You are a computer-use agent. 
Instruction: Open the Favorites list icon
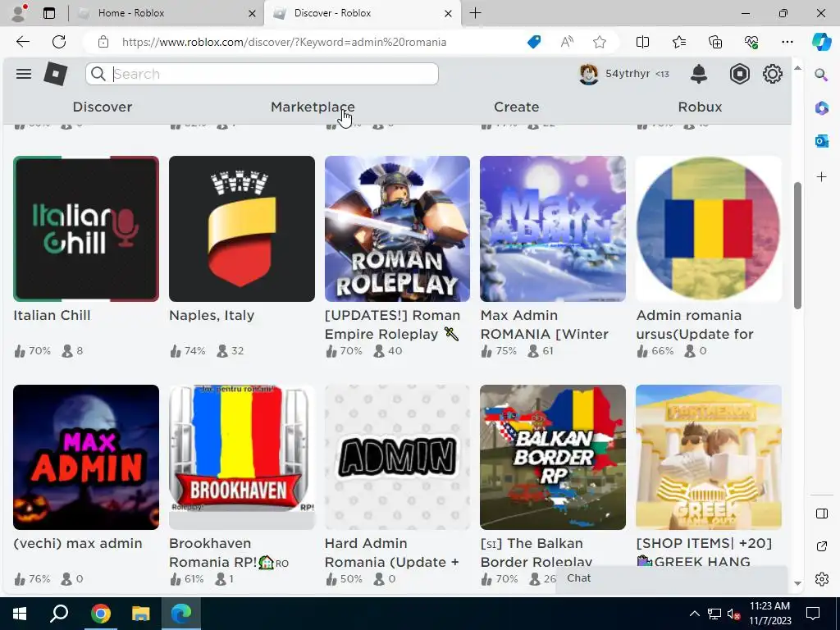tap(678, 42)
